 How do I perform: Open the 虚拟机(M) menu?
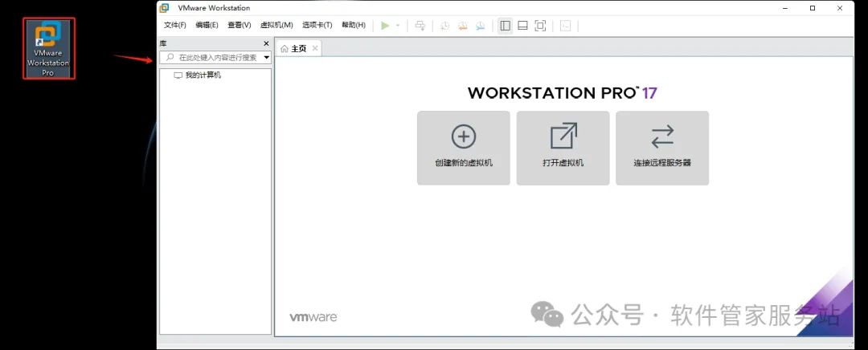point(276,25)
